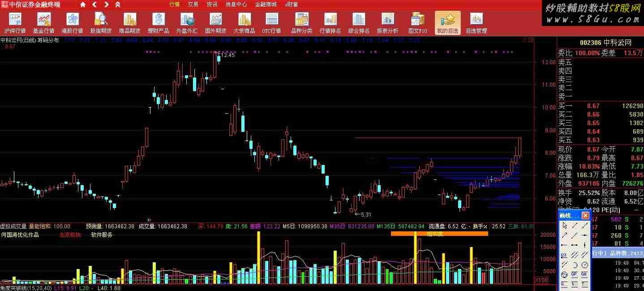
Task: Click the 5.31 low price marker
Action: [366, 215]
